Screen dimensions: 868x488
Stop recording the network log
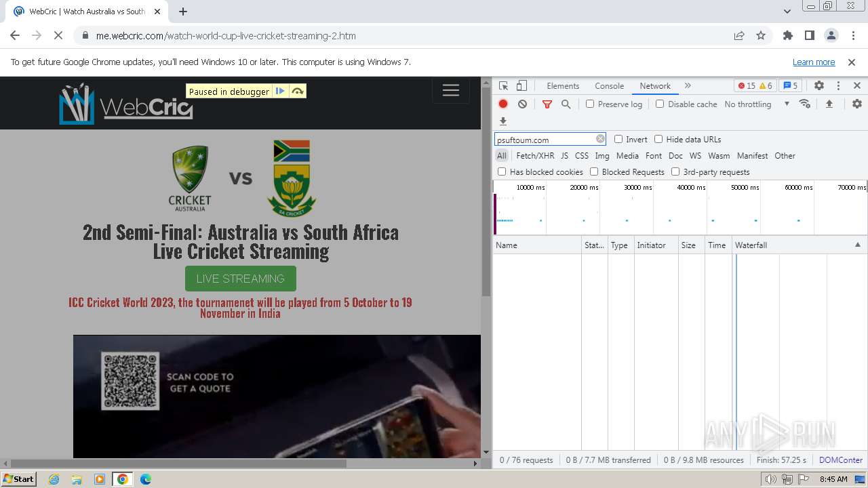pyautogui.click(x=503, y=104)
